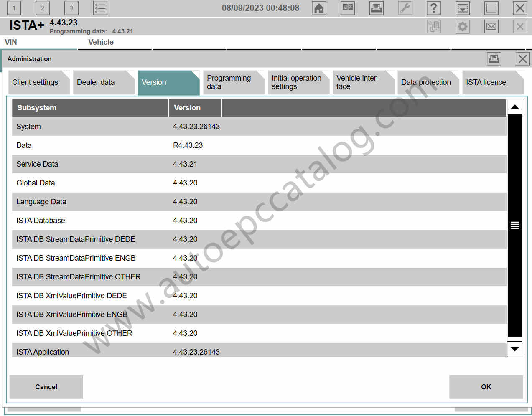Select ISTA DB StreamDataPrimitive DEDE row
Viewport: 532px width, 416px height.
259,239
